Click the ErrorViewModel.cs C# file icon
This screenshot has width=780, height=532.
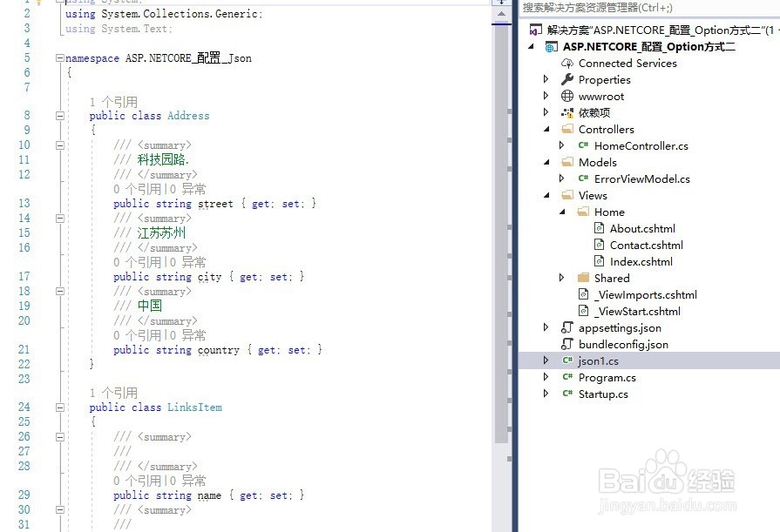[x=583, y=178]
